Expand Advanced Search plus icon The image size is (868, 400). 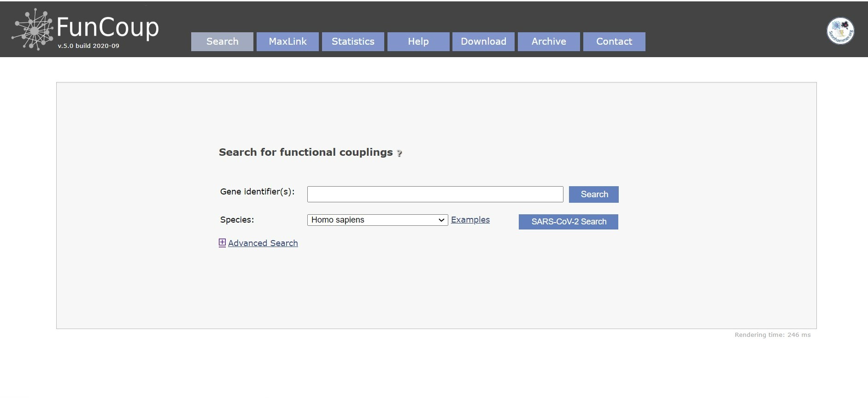[x=222, y=243]
